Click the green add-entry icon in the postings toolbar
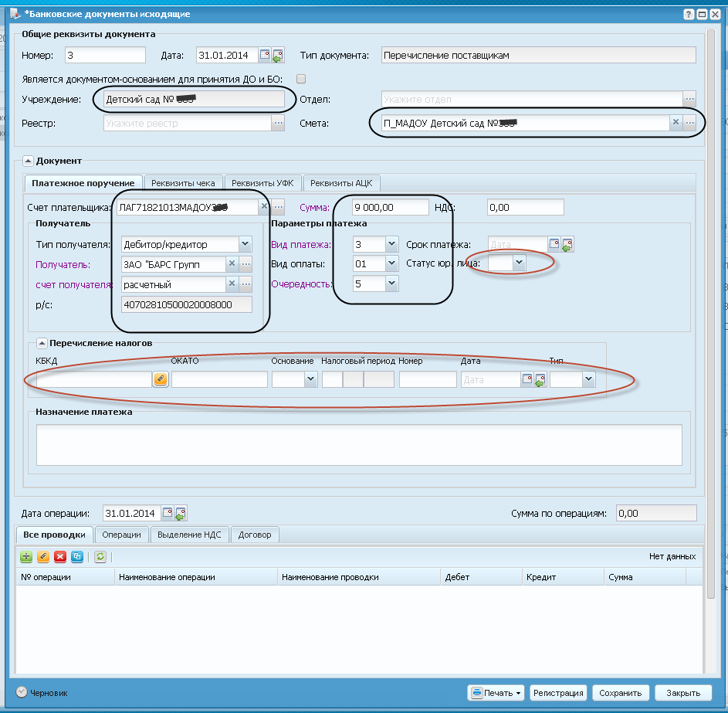The image size is (728, 713). (25, 556)
